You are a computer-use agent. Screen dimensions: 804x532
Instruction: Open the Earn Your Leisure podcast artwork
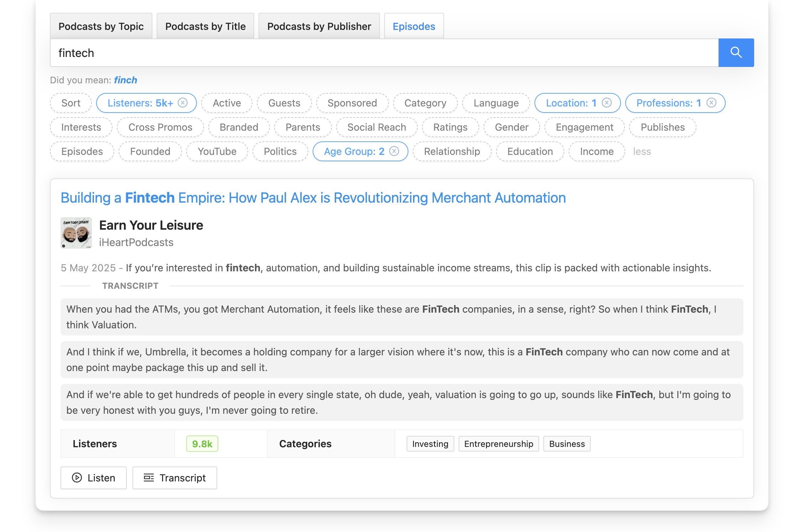coord(76,233)
